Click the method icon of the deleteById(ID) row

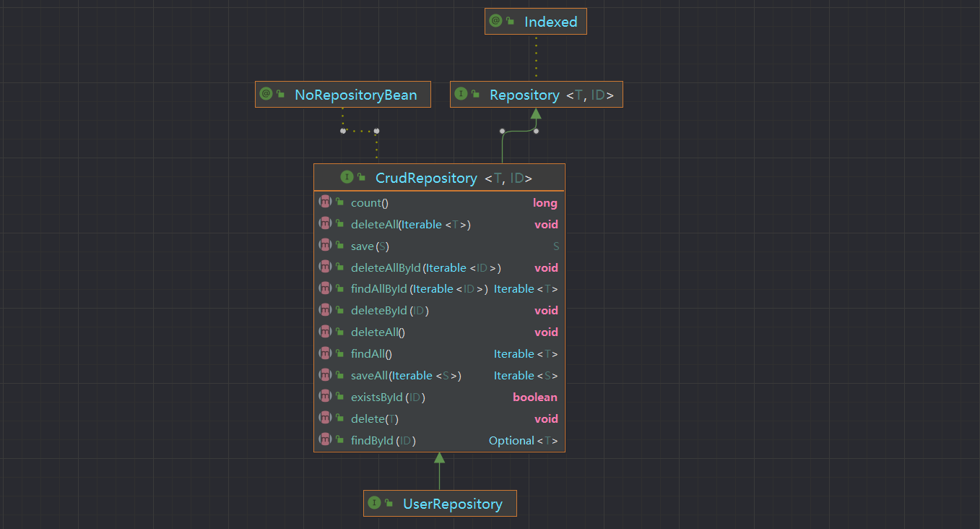click(325, 310)
